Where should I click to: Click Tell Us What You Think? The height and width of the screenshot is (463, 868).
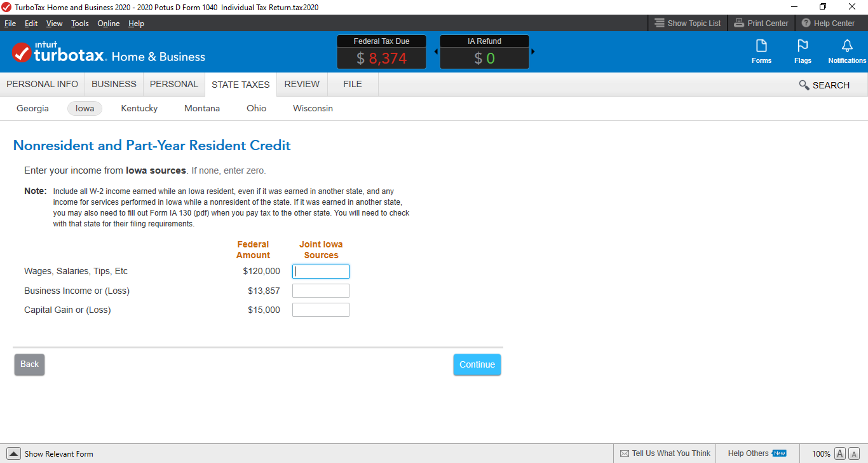pos(665,453)
